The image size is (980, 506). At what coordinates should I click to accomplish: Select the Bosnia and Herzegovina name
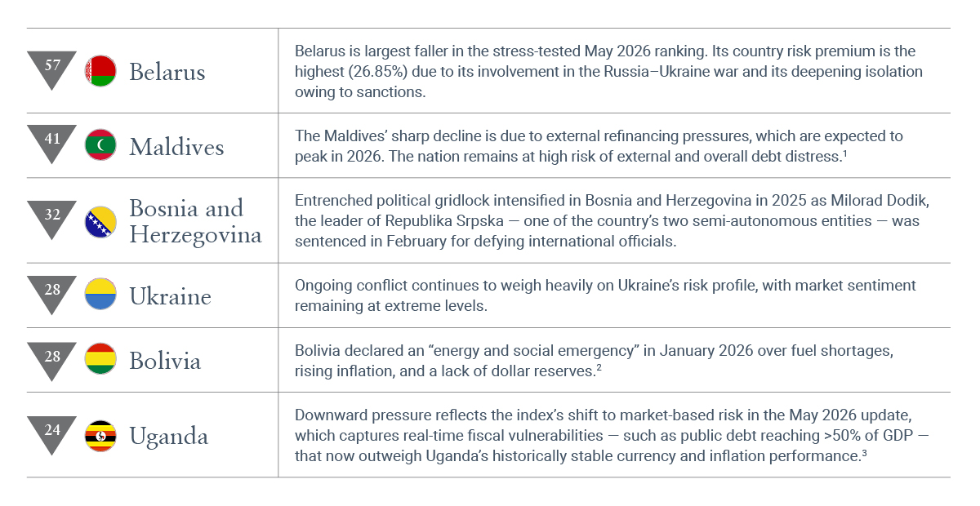point(195,221)
